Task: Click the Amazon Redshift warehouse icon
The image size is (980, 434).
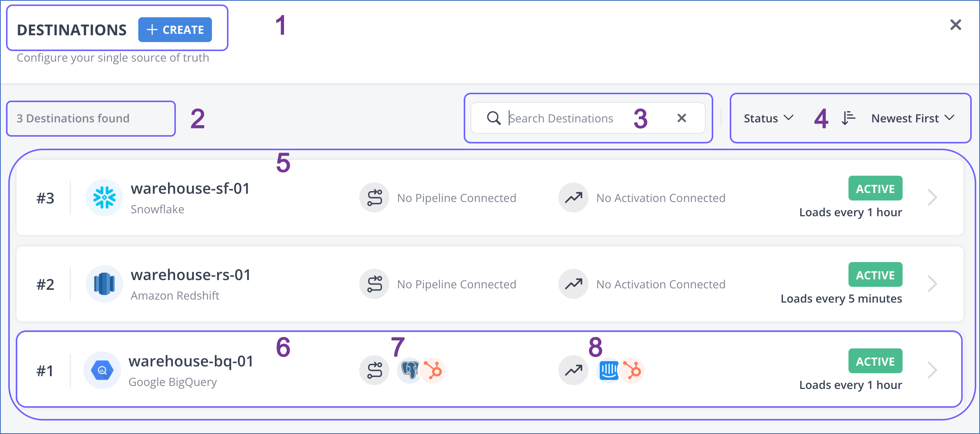Action: coord(104,283)
